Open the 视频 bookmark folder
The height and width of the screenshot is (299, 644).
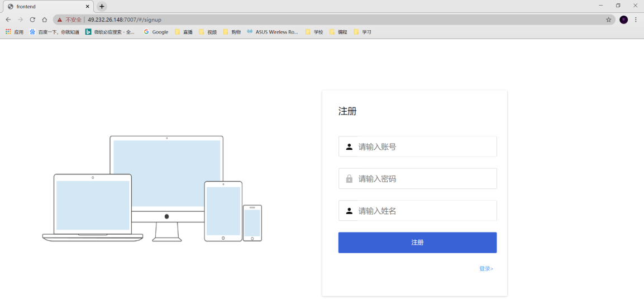(x=208, y=32)
